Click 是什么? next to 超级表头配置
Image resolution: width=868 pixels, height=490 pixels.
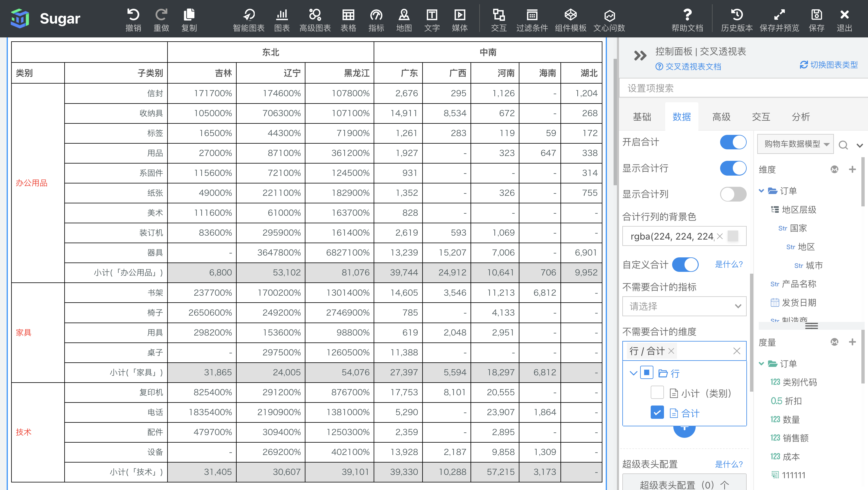click(x=729, y=464)
